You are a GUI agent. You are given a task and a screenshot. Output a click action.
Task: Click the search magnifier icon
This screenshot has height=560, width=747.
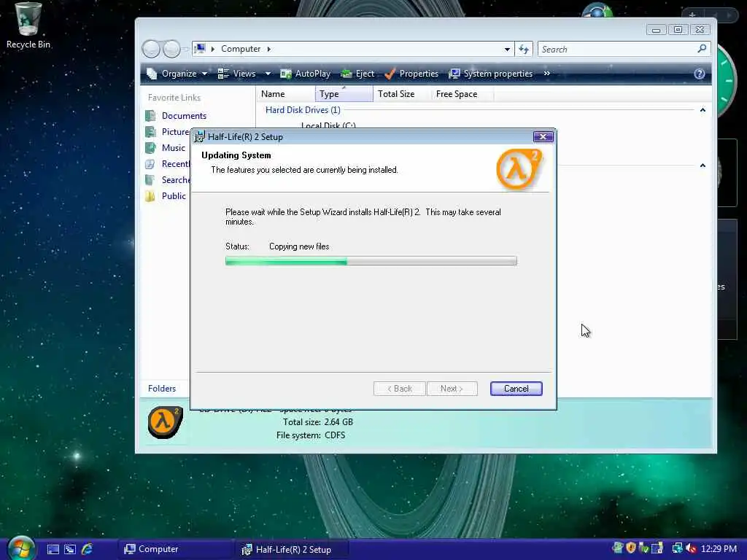coord(702,49)
